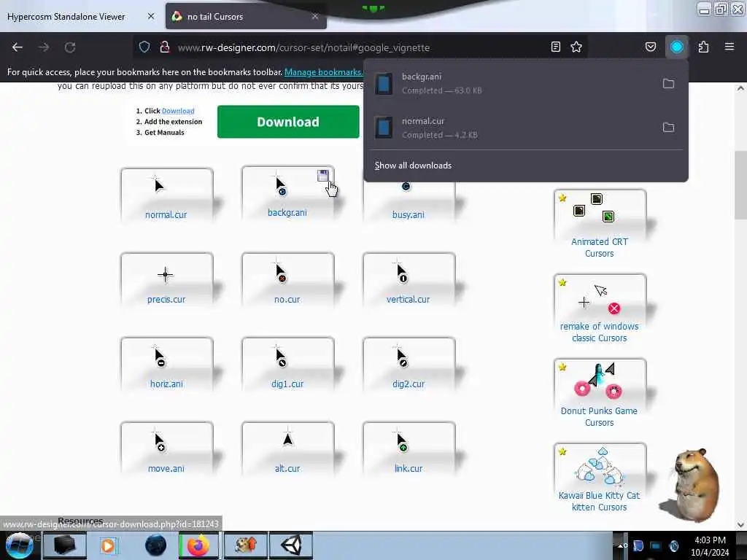Open the tracking protection shield icon
747x560 pixels.
tap(144, 47)
